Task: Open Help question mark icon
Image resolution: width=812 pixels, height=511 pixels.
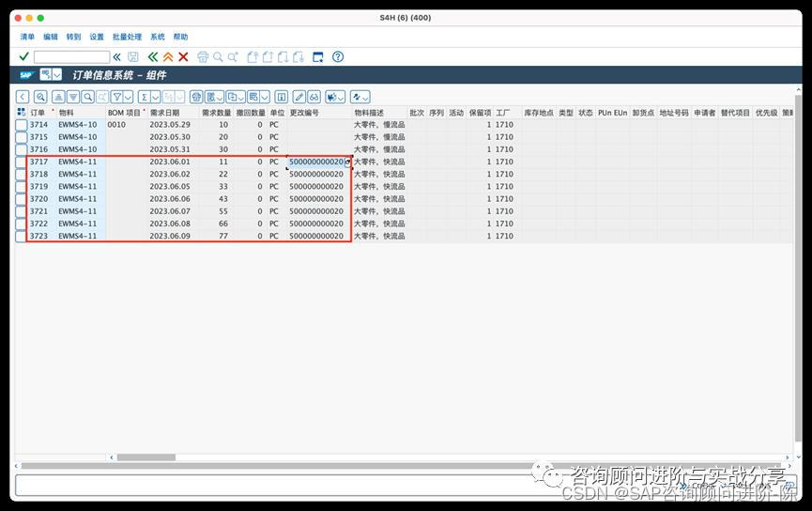Action: click(338, 57)
